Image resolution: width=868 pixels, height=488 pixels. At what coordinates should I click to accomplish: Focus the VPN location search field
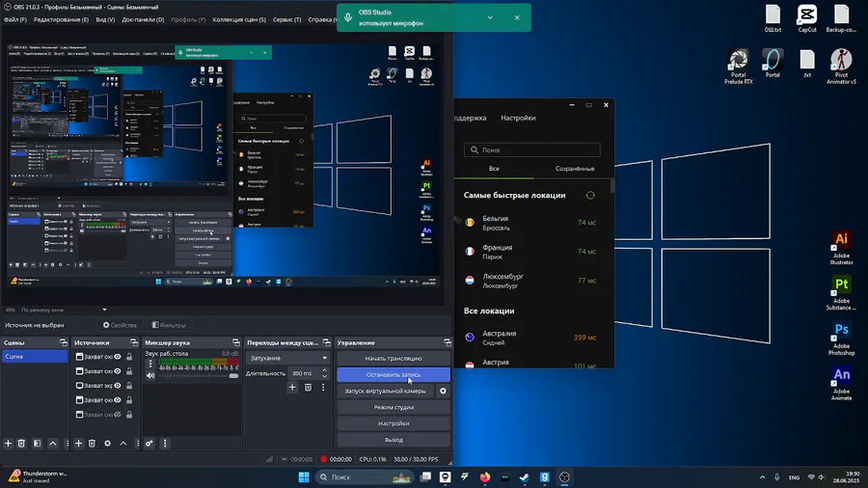[x=532, y=149]
